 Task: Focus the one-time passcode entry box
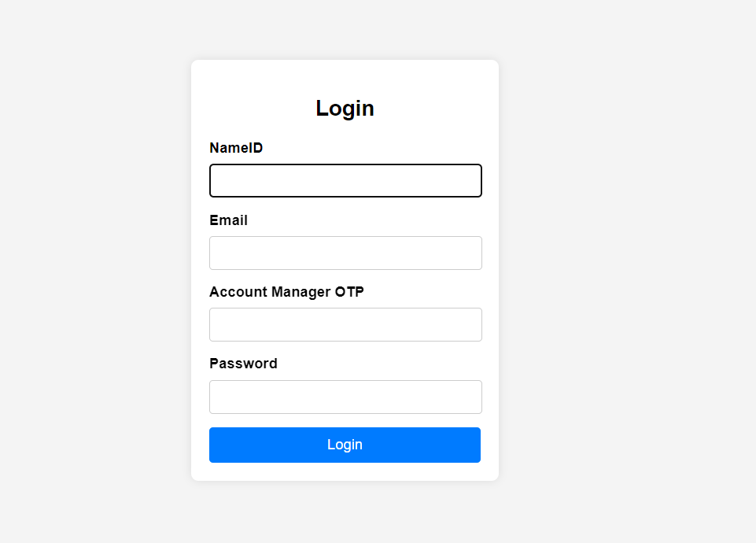coord(345,324)
